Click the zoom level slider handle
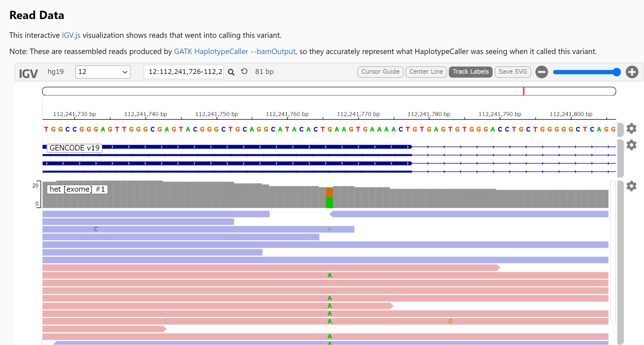 (617, 72)
